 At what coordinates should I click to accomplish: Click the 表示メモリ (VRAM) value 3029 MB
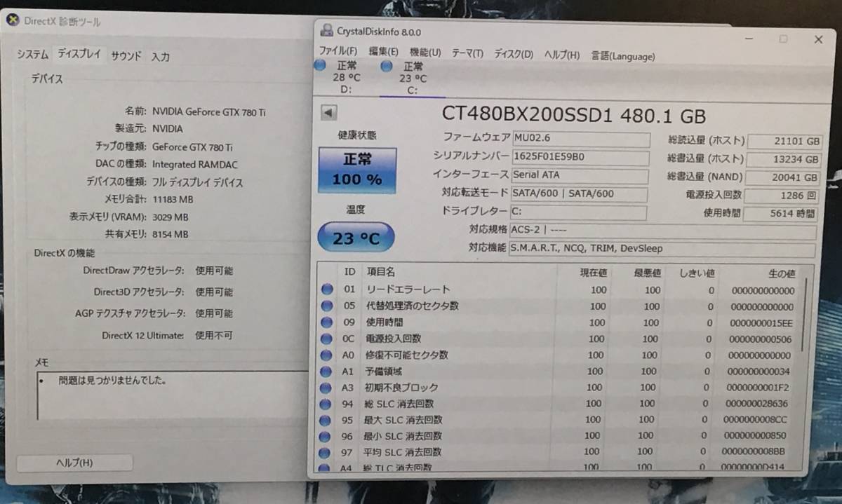pos(171,217)
